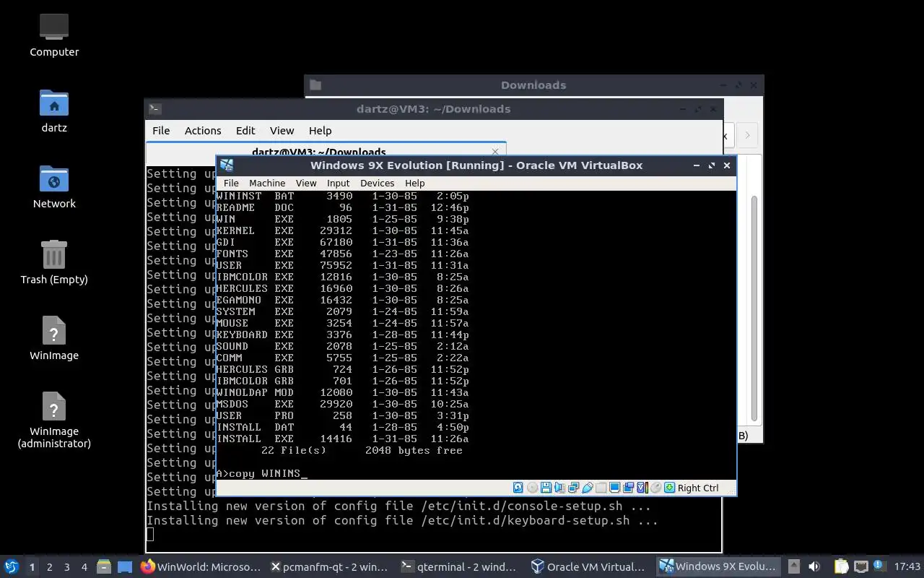Image resolution: width=924 pixels, height=578 pixels.
Task: Click the USB devices indicator in VirtualBox status bar
Action: pos(587,488)
